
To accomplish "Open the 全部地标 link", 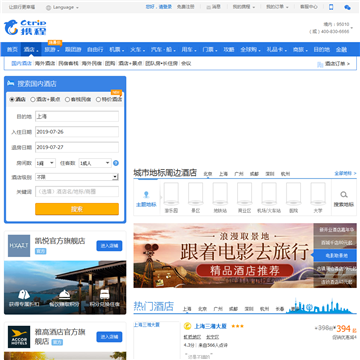I will (345, 173).
